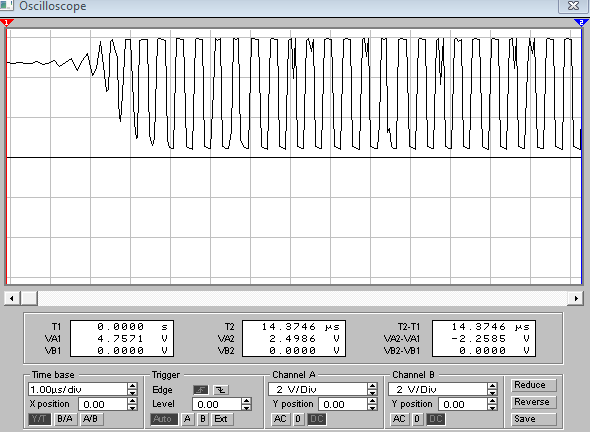
Task: Click the trigger Level input field
Action: (x=217, y=405)
